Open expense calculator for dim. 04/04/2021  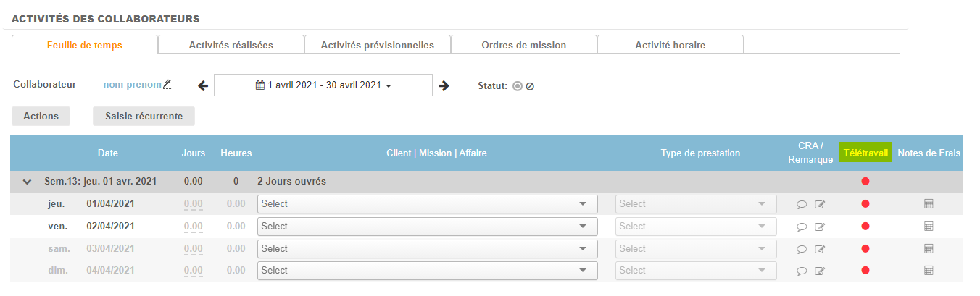(x=929, y=271)
